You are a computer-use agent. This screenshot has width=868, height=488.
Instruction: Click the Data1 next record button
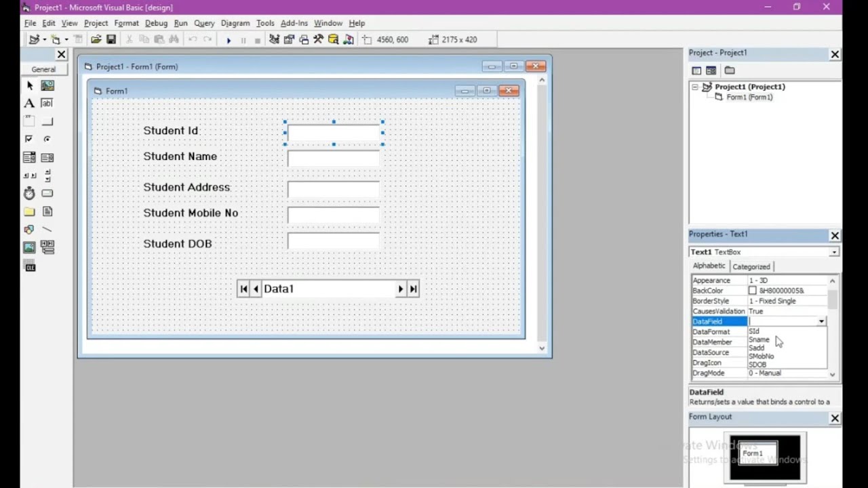400,289
